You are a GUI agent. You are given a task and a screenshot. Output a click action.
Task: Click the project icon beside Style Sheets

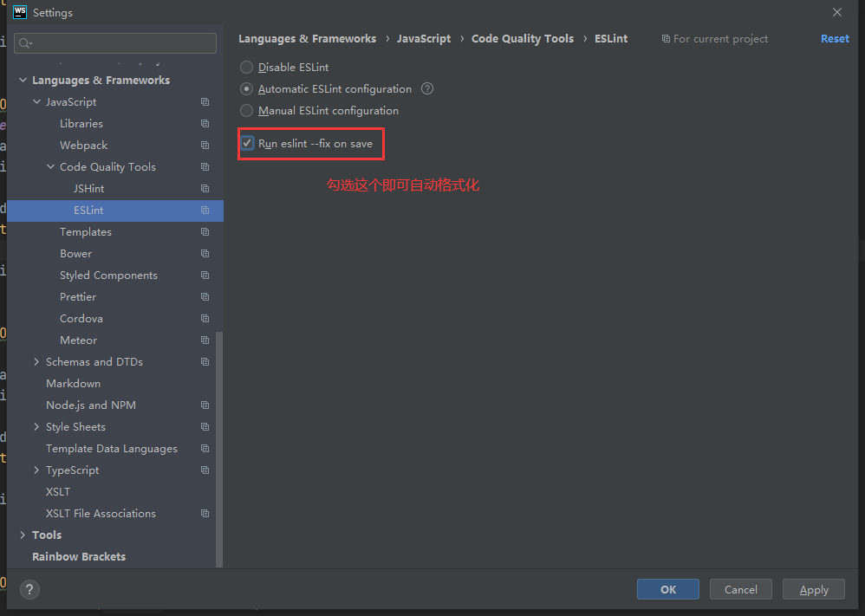pos(205,427)
